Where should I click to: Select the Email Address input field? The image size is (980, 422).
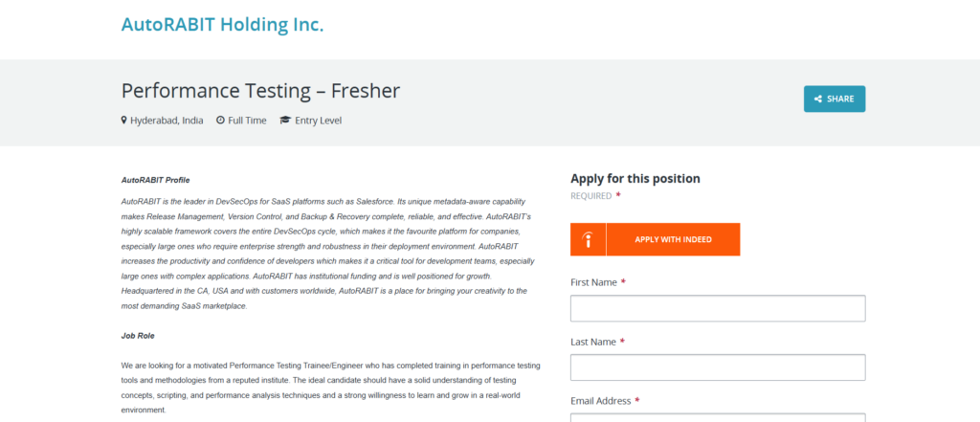click(x=718, y=417)
